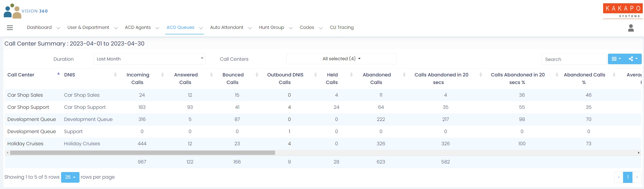Open the 25 rows per page dropdown

70,177
